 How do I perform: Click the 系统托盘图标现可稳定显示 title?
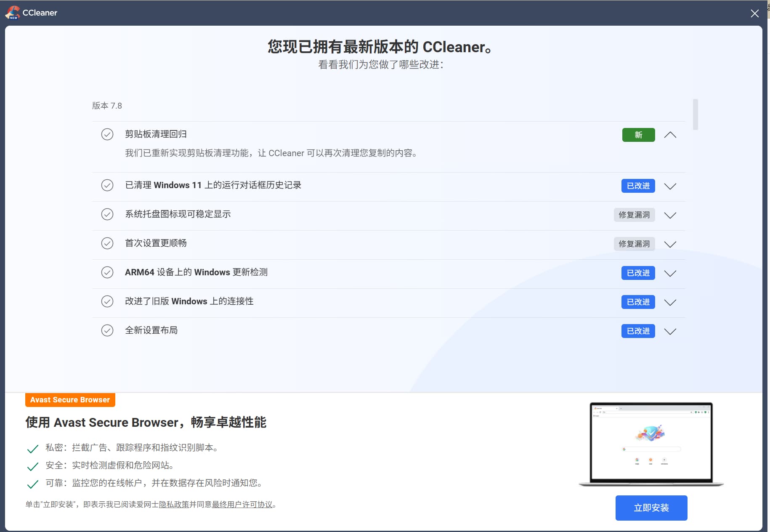pyautogui.click(x=178, y=214)
